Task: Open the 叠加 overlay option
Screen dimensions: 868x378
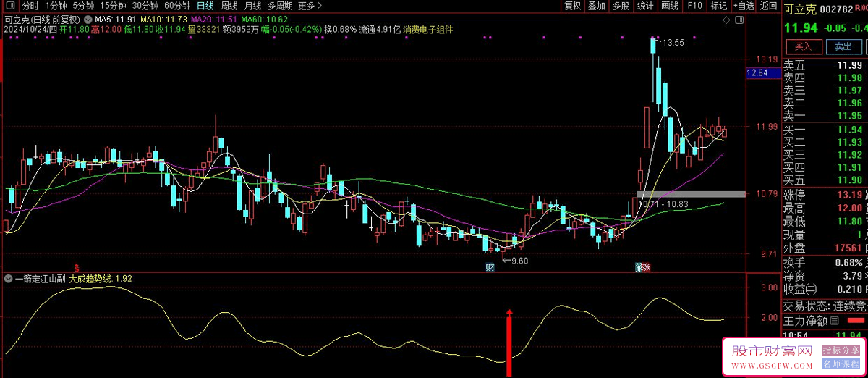Action: 597,6
